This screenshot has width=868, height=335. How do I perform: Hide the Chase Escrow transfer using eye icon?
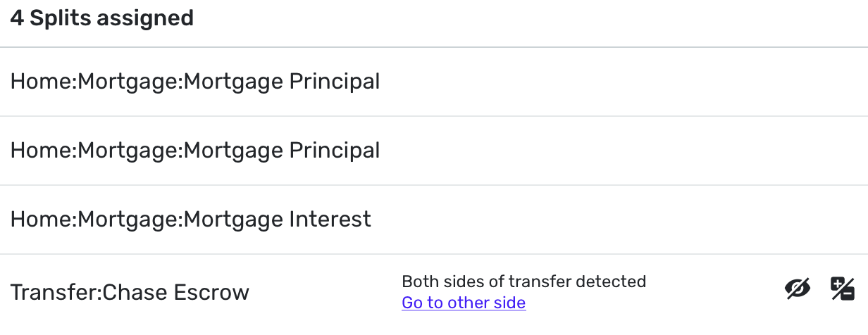click(798, 289)
